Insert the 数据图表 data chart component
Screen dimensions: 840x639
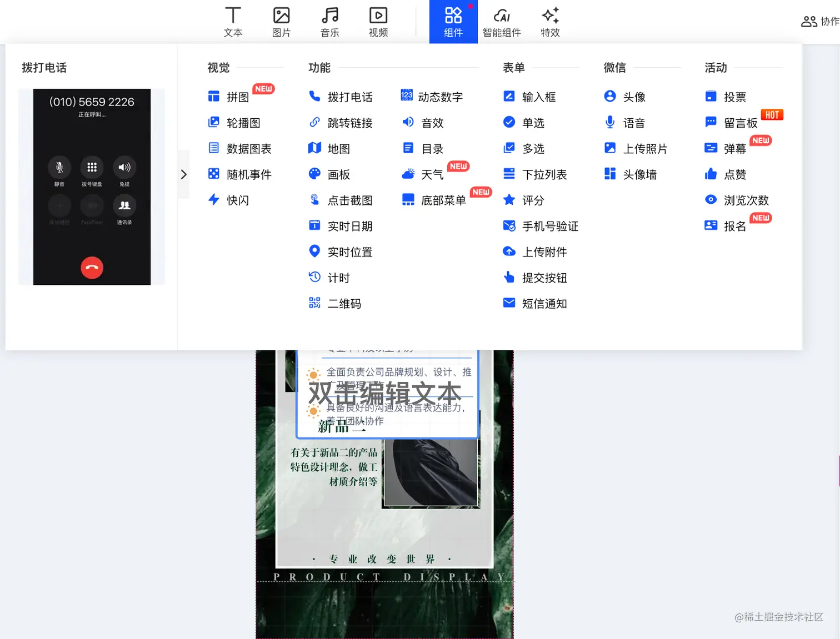click(239, 148)
